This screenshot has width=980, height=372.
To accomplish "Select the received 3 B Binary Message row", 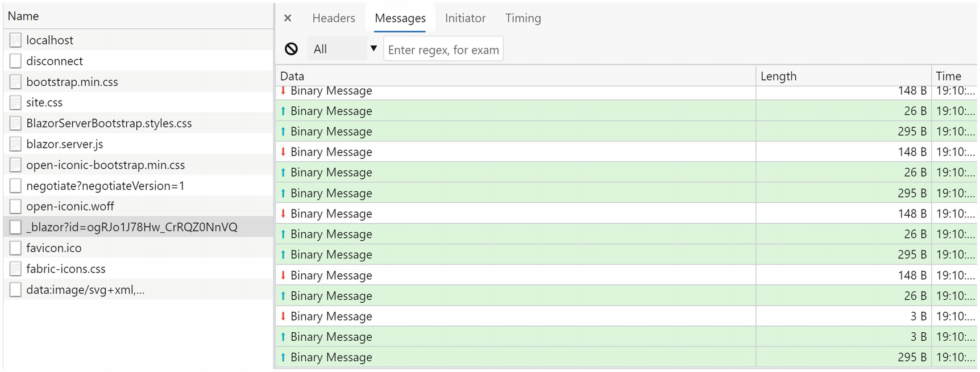I will click(331, 316).
